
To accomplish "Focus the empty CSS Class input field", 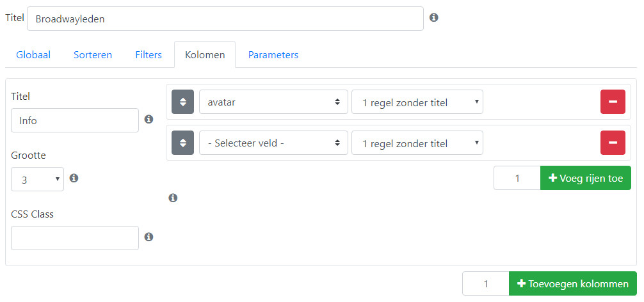I will pos(75,238).
